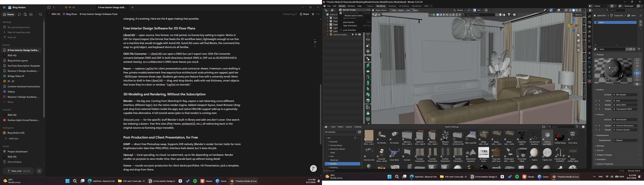Open the Catalog menu in asset browser
Screen dimensions: 644x185
click(x=358, y=127)
